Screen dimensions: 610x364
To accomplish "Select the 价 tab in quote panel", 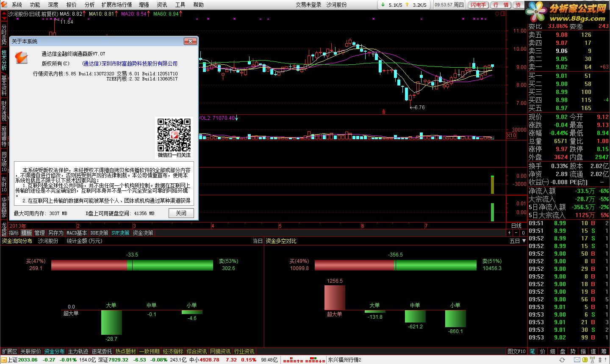I will coord(543,351).
